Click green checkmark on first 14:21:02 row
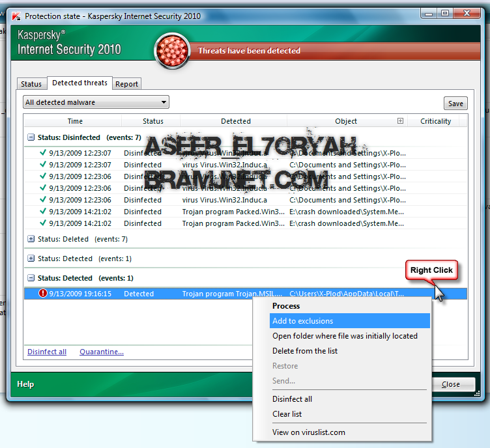 tap(43, 211)
